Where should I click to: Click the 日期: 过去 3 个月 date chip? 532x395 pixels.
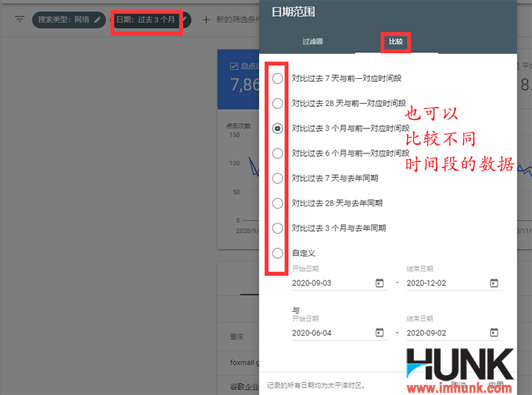coord(151,19)
